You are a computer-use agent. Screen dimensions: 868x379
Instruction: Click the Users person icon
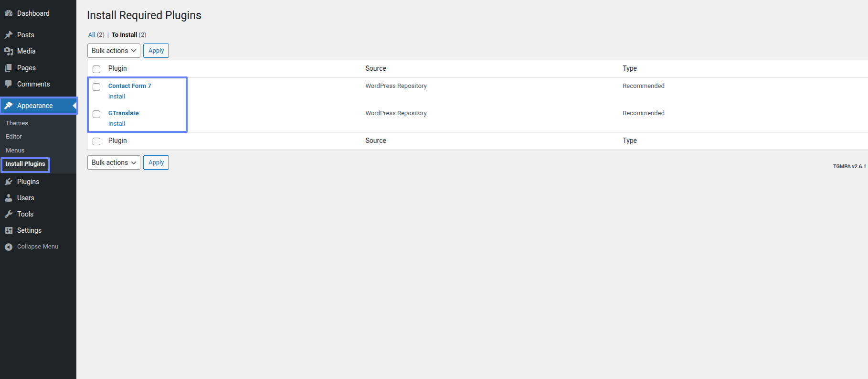pyautogui.click(x=9, y=198)
